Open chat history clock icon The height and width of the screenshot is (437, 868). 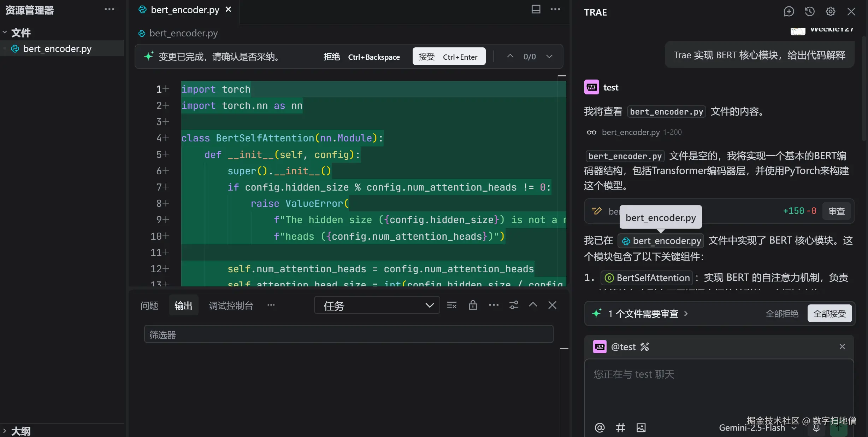(x=809, y=12)
